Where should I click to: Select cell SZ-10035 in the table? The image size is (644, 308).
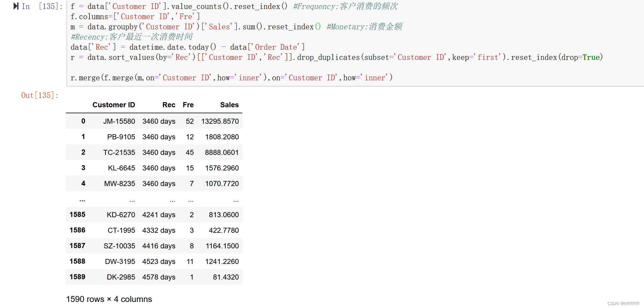pos(119,246)
